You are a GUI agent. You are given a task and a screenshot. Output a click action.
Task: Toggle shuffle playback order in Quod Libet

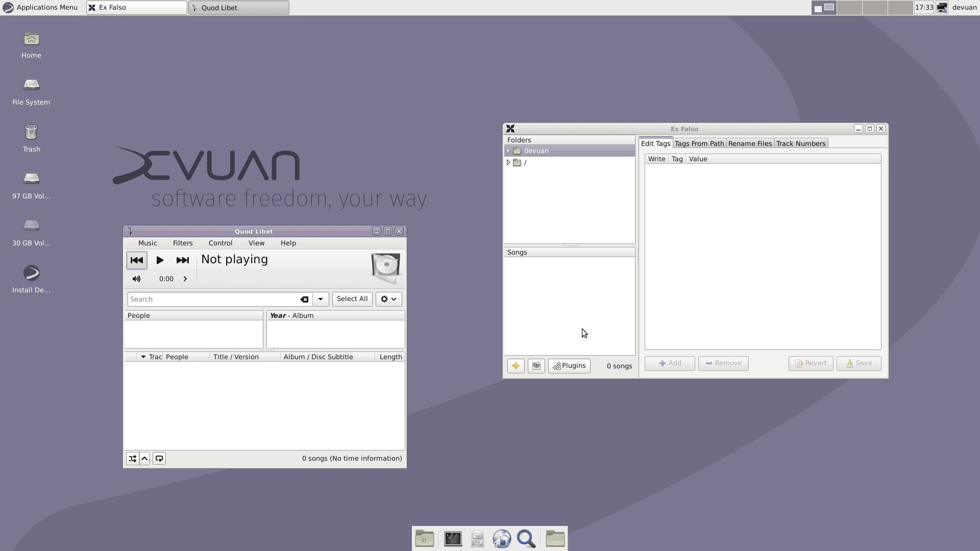click(133, 458)
